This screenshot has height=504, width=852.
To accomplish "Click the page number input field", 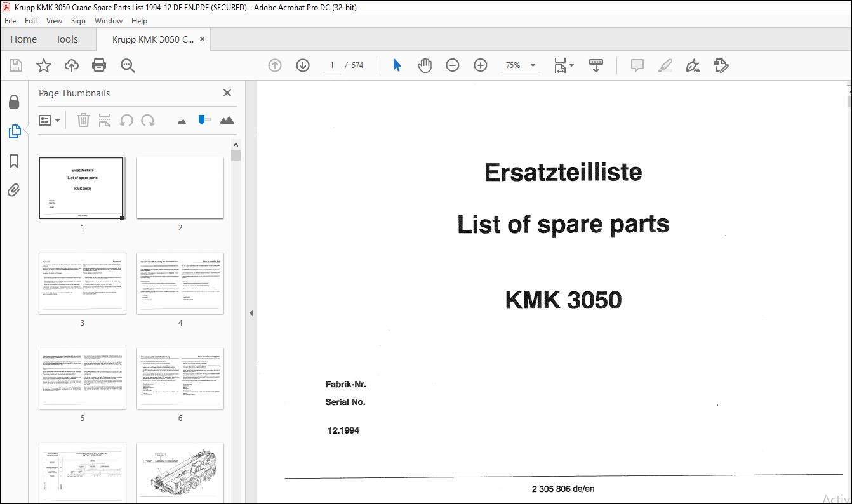I will [331, 65].
